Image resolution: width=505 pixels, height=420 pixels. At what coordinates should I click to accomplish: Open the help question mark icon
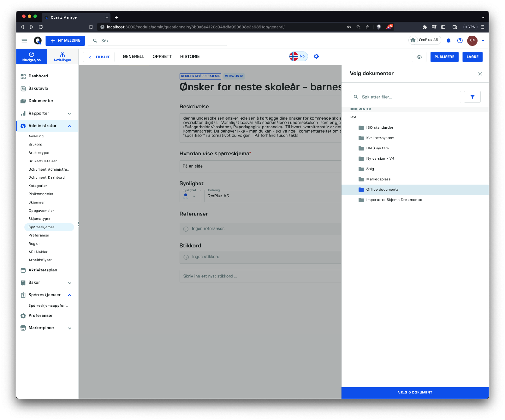[460, 41]
